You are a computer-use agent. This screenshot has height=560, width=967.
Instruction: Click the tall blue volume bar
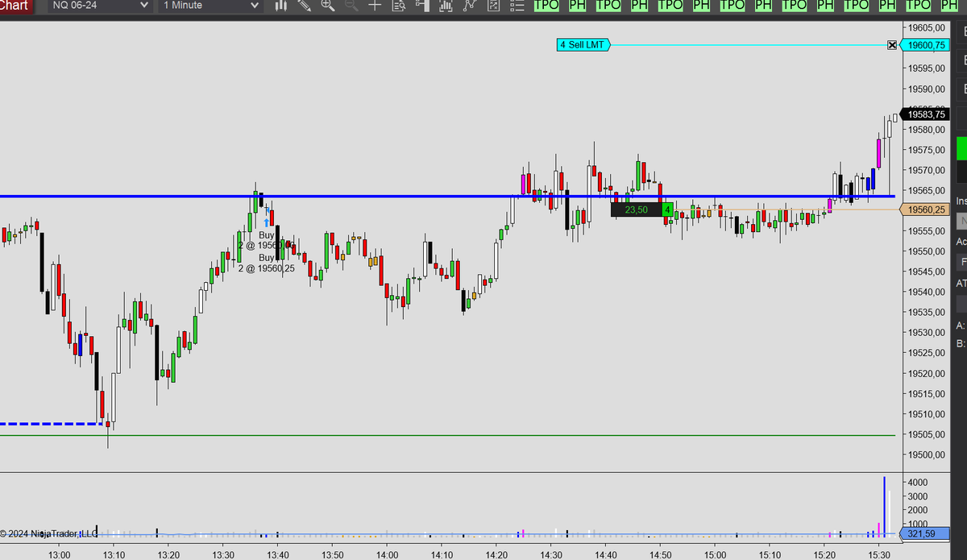coord(884,506)
